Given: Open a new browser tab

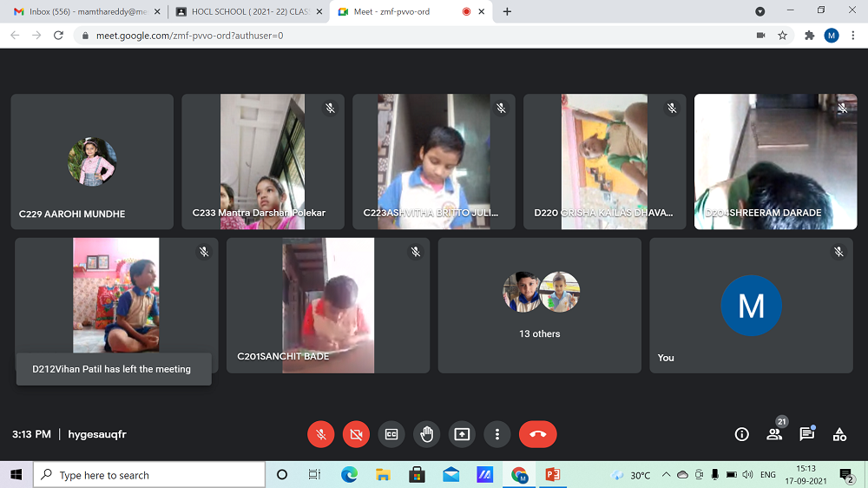Looking at the screenshot, I should click(x=507, y=11).
